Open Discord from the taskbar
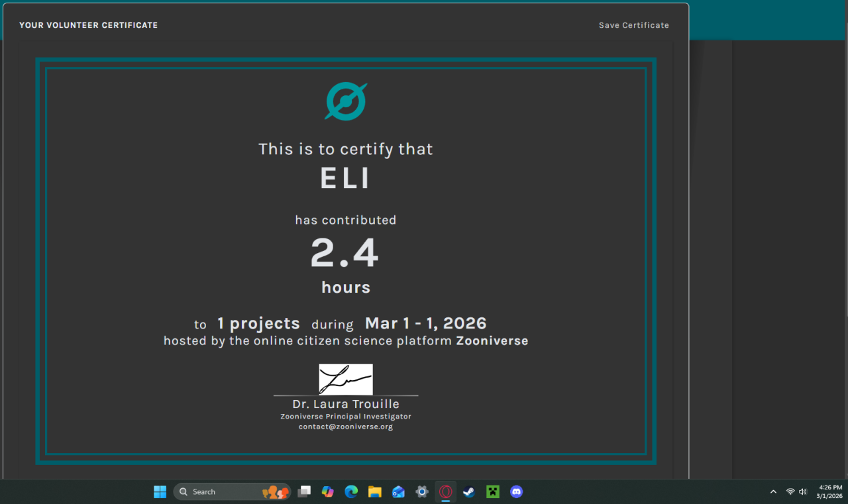 pyautogui.click(x=517, y=491)
